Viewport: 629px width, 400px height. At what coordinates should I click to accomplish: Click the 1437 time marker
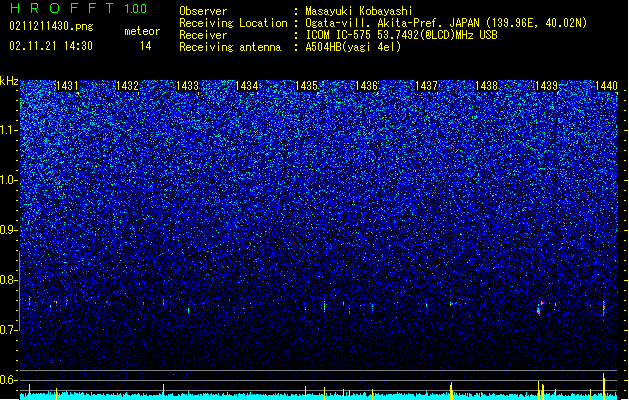click(x=426, y=86)
